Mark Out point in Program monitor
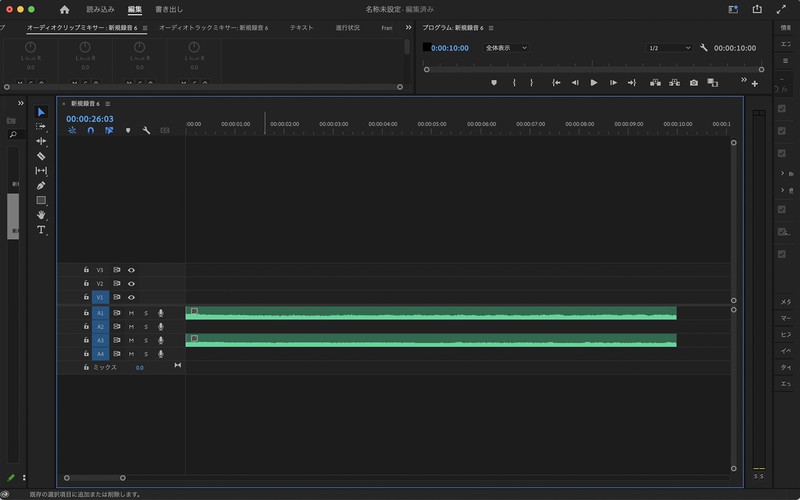Viewport: 800px width, 500px height. tap(531, 83)
